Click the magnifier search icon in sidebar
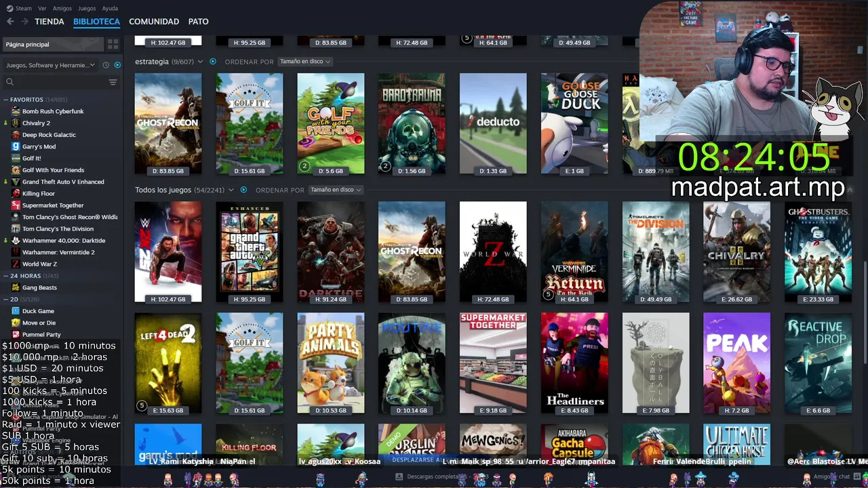Image resolution: width=868 pixels, height=488 pixels. (9, 82)
